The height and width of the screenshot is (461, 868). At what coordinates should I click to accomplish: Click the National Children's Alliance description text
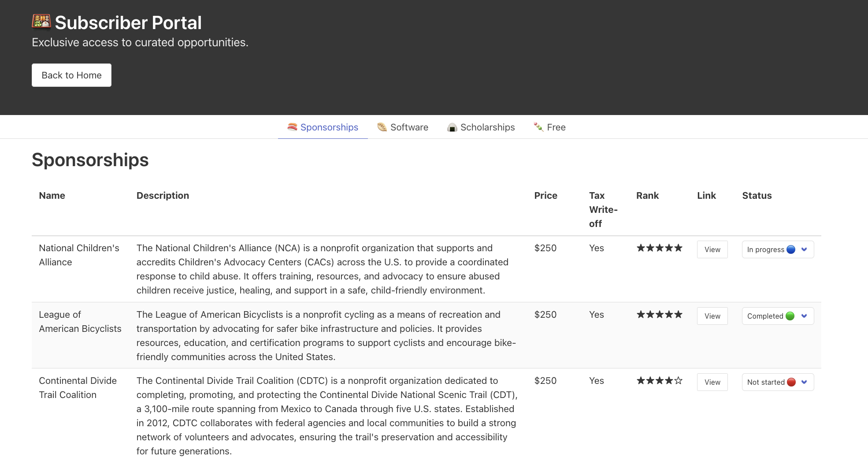tap(322, 269)
